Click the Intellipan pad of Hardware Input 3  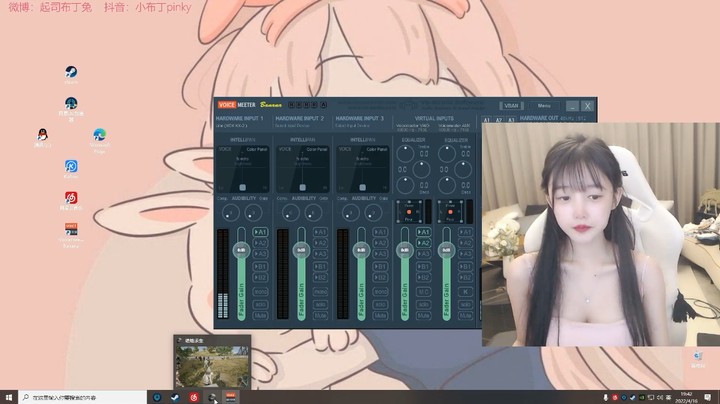[x=362, y=168]
